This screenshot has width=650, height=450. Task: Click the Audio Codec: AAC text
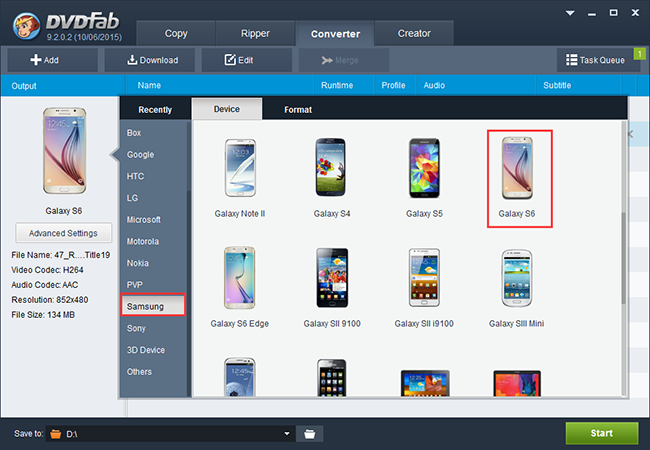pyautogui.click(x=45, y=285)
